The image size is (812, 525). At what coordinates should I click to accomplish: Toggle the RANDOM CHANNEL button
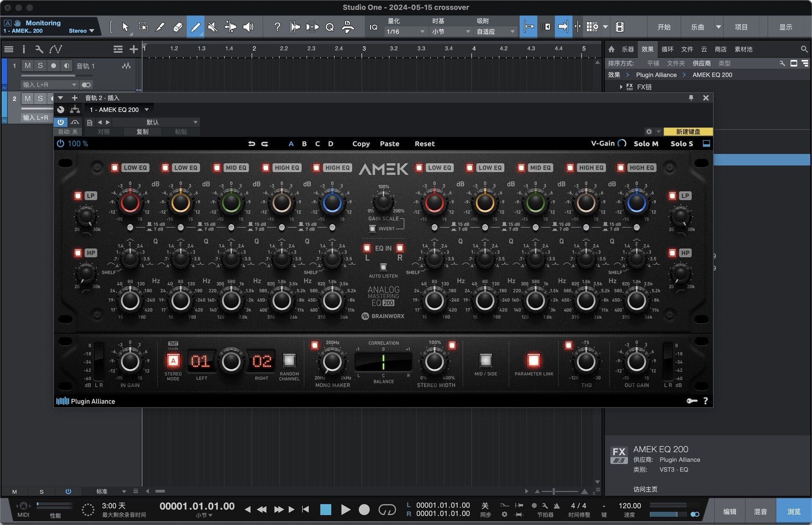[x=289, y=360]
